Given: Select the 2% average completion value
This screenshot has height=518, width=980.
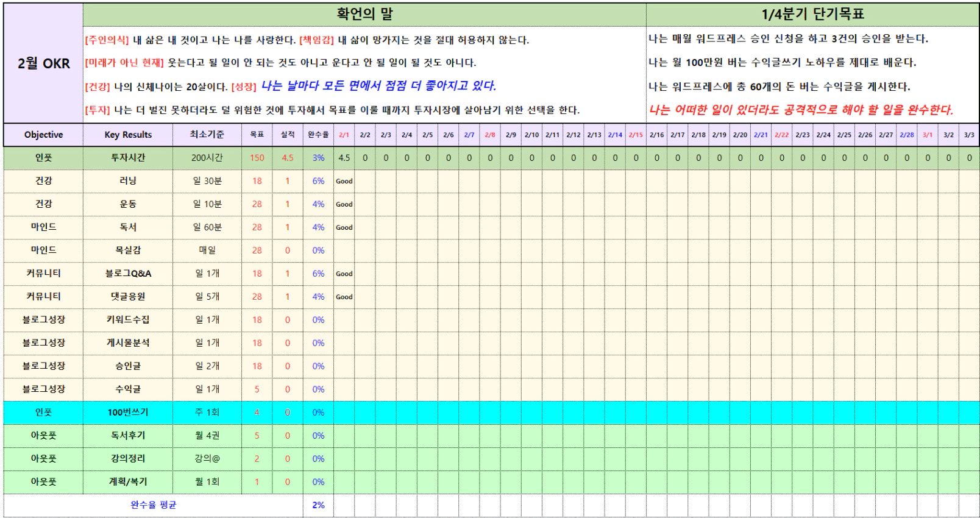Looking at the screenshot, I should click(318, 505).
